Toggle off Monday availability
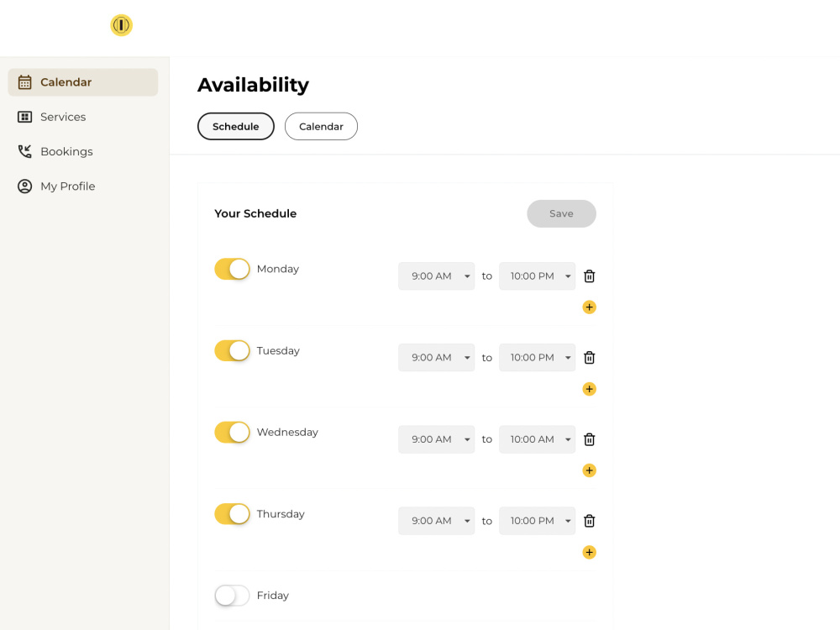The image size is (840, 630). click(x=232, y=269)
